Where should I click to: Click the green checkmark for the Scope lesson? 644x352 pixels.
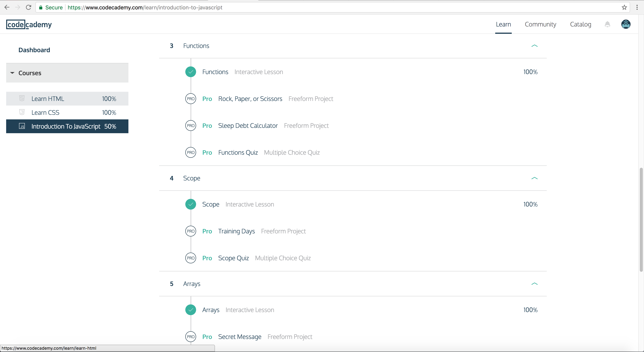coord(191,204)
